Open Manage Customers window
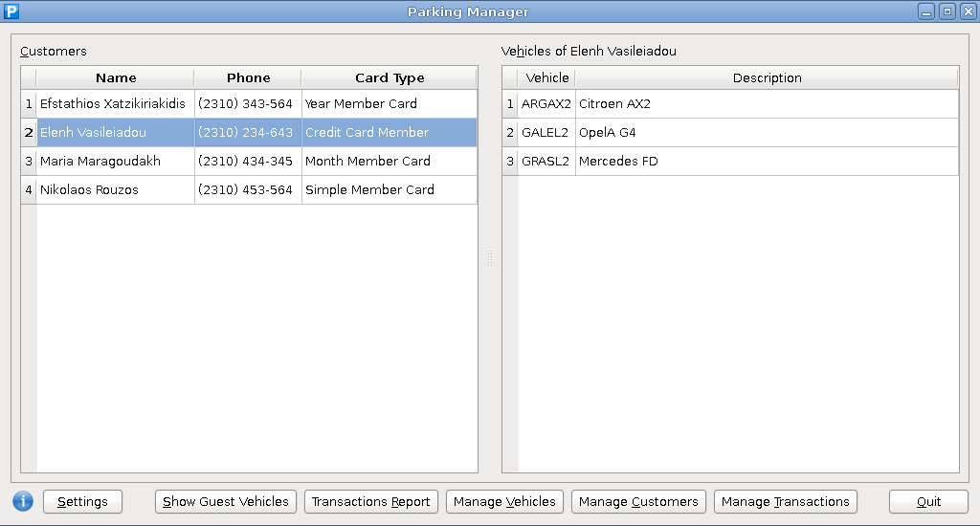Screen dimensions: 980x526 click(638, 501)
